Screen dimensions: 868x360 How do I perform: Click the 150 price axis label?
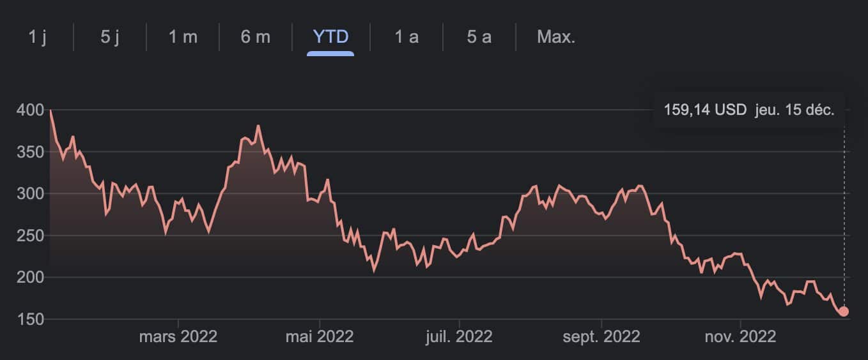pyautogui.click(x=30, y=319)
